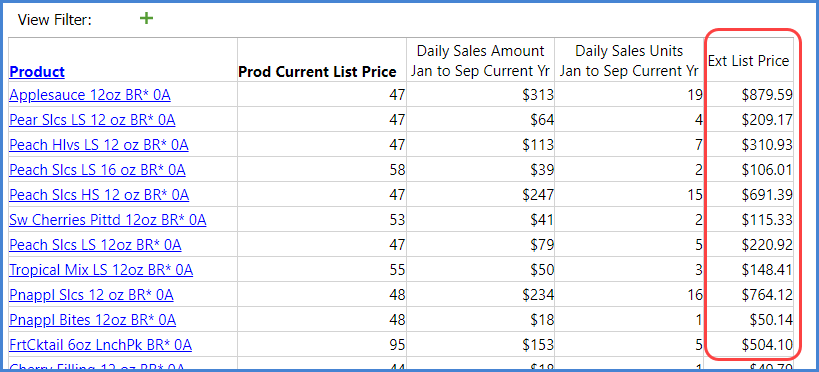
Task: Click the green plus View Filter icon
Action: tap(147, 19)
